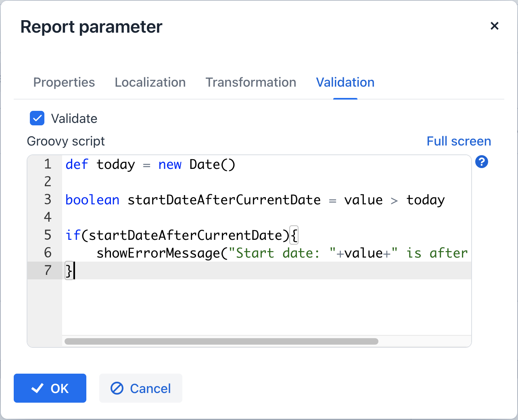This screenshot has height=420, width=518.
Task: Click the empty editor area below line 7
Action: coord(266,306)
